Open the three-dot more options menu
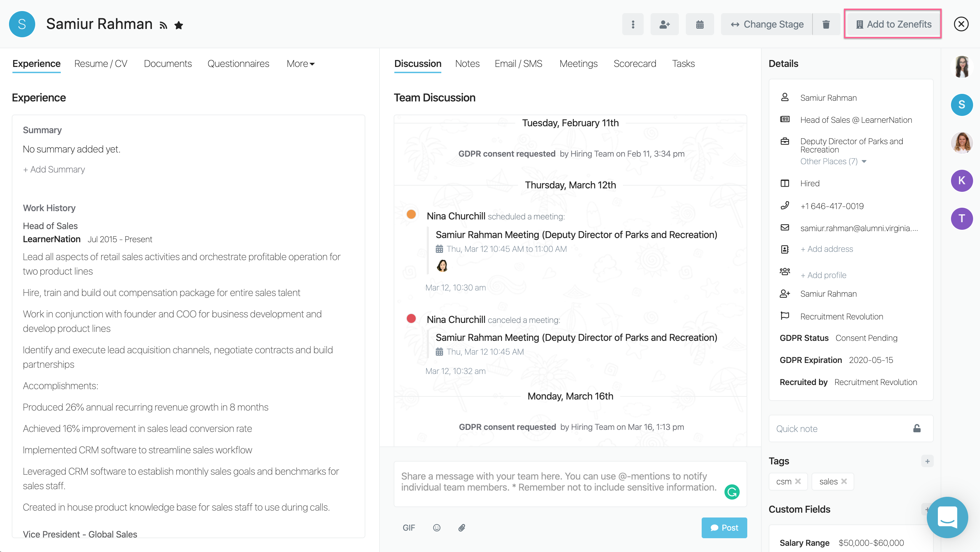Image resolution: width=980 pixels, height=552 pixels. pyautogui.click(x=633, y=24)
